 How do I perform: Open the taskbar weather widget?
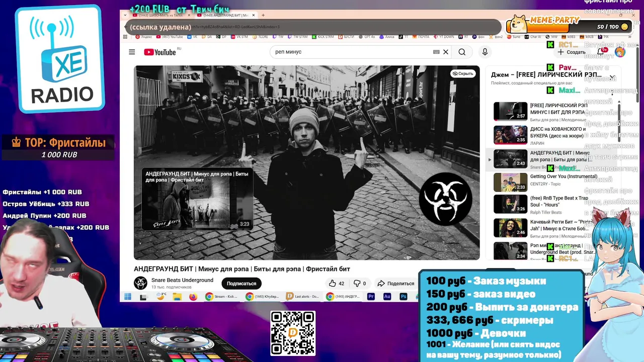(x=161, y=296)
